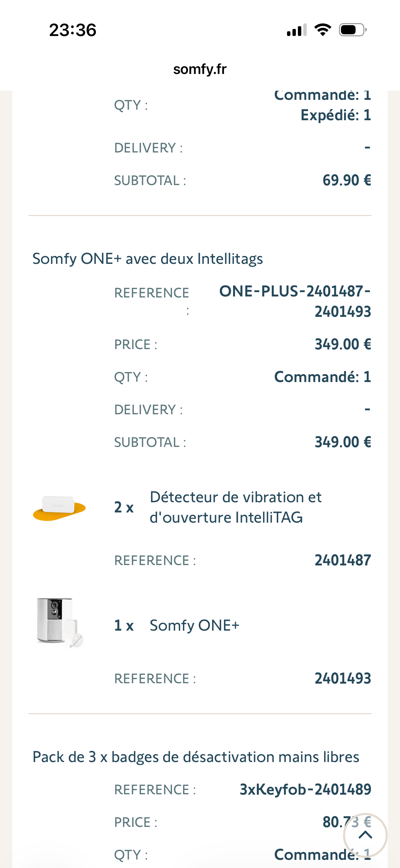Tap the 69.90 € subtotal amount
Image resolution: width=400 pixels, height=868 pixels.
click(x=347, y=180)
